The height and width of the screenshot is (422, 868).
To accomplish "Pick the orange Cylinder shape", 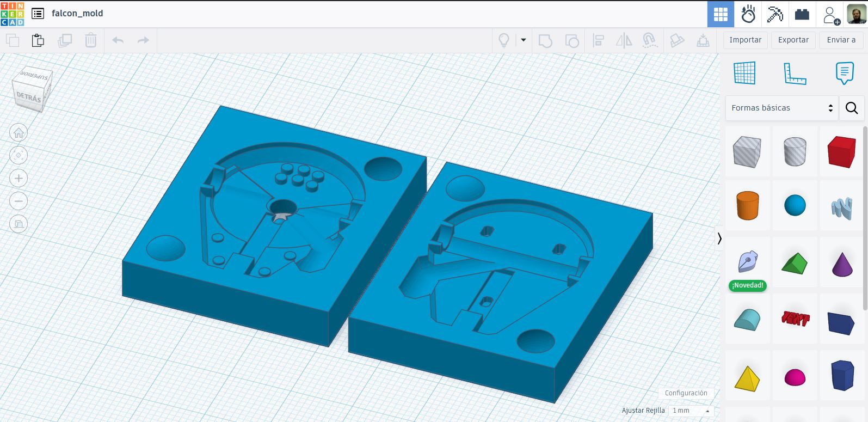I will tap(747, 205).
